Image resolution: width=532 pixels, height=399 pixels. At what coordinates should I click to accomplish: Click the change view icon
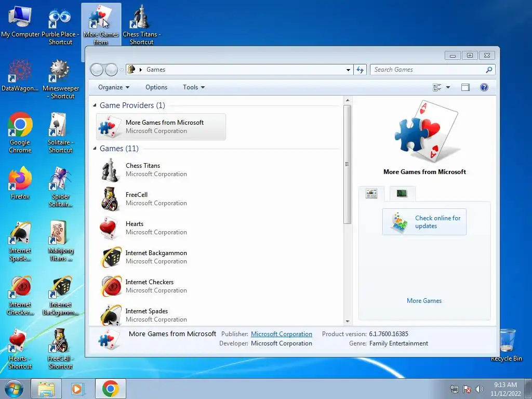pos(437,87)
